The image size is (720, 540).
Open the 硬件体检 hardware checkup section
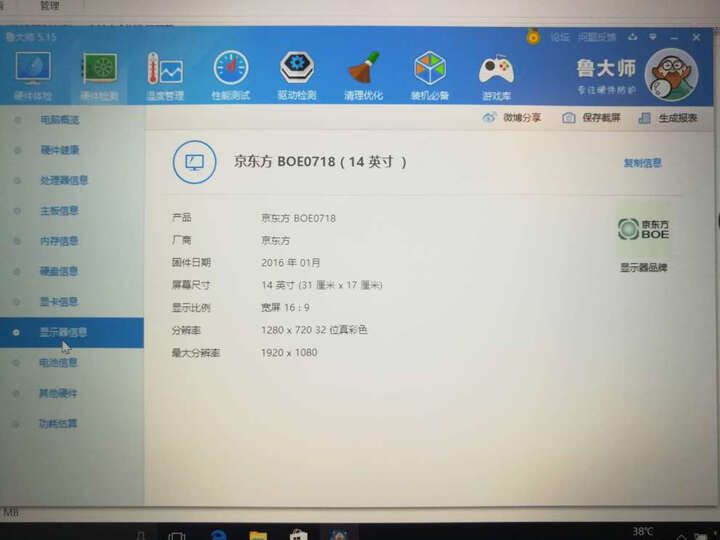coord(33,76)
